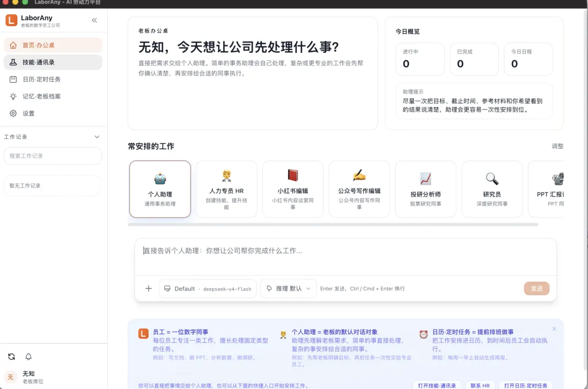
Task: Open the 今日日程 stat card
Action: [528, 59]
